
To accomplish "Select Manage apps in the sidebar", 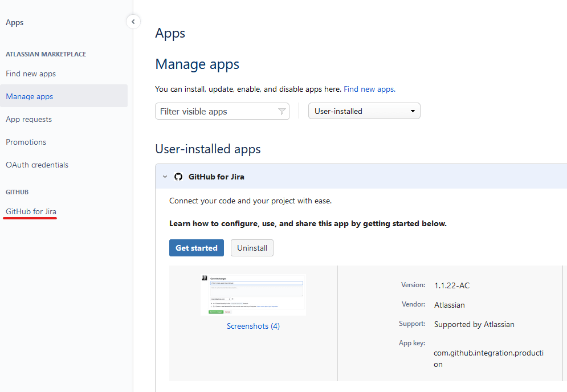I will point(30,96).
